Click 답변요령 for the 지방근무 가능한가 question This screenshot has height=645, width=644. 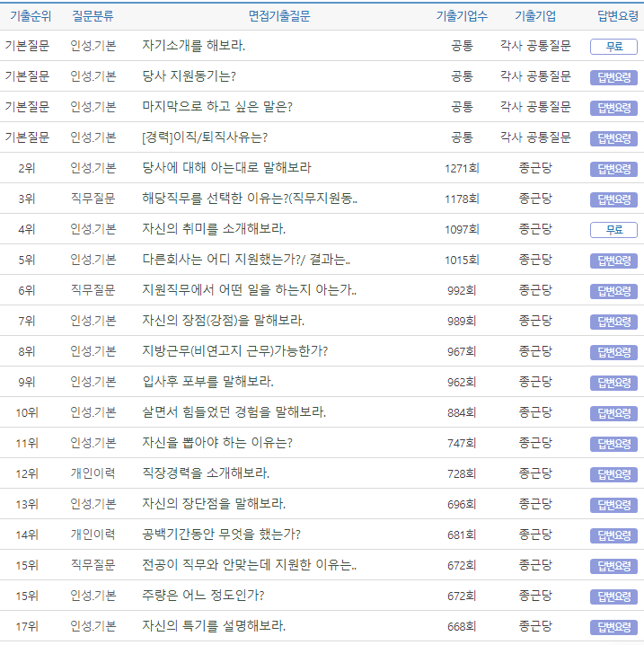pos(613,352)
